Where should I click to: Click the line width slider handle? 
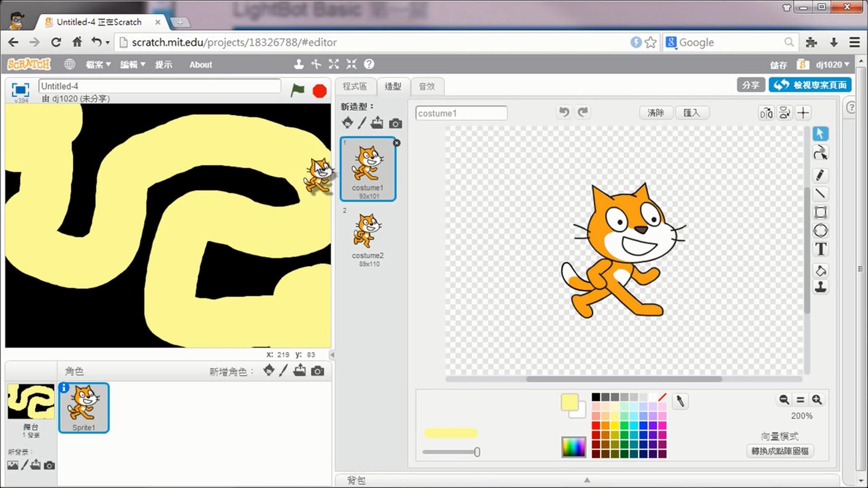(x=477, y=452)
